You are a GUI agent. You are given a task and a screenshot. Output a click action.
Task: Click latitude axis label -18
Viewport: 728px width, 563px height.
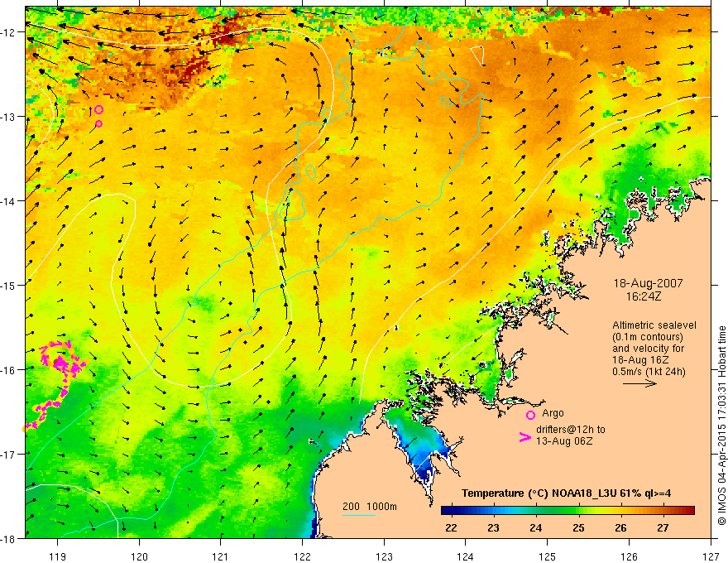click(8, 538)
